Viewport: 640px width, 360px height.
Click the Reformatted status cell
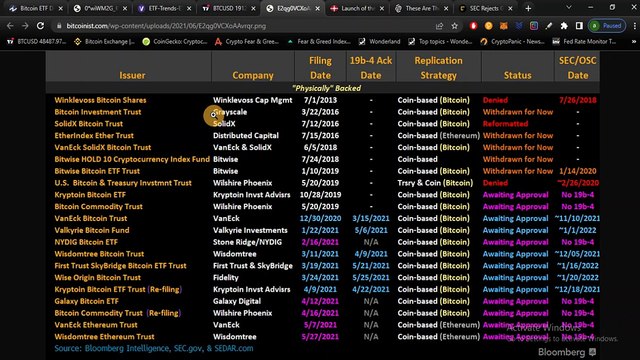point(505,124)
